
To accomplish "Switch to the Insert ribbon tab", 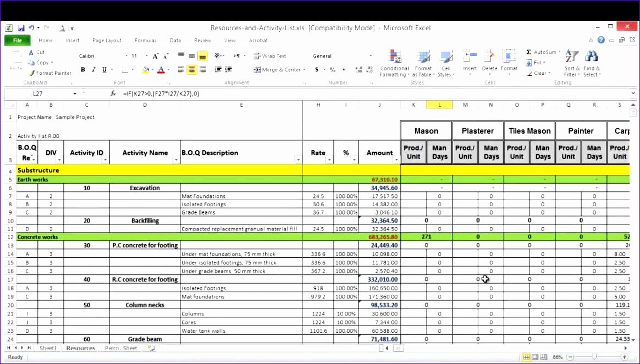I will (x=73, y=40).
